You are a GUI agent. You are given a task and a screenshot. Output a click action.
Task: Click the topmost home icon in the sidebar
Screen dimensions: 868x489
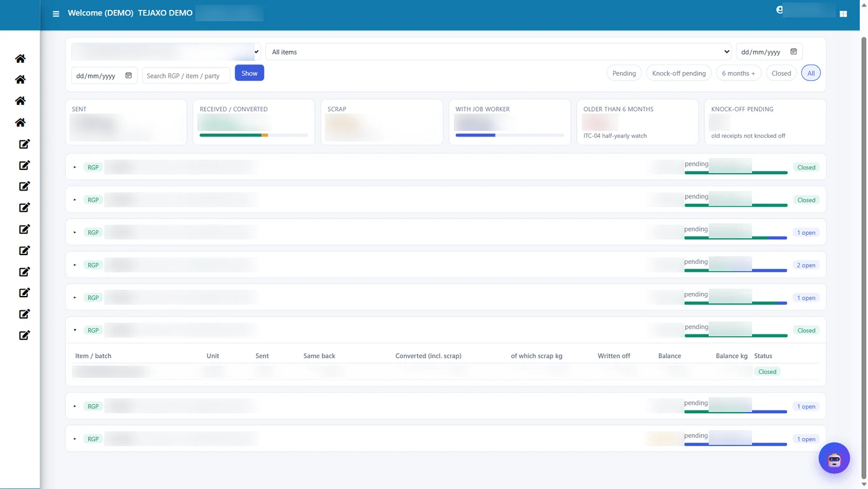[20, 58]
